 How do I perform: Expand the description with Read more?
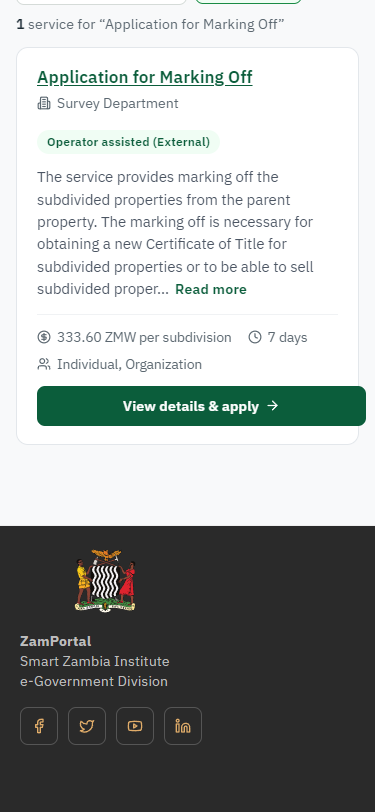(x=211, y=289)
